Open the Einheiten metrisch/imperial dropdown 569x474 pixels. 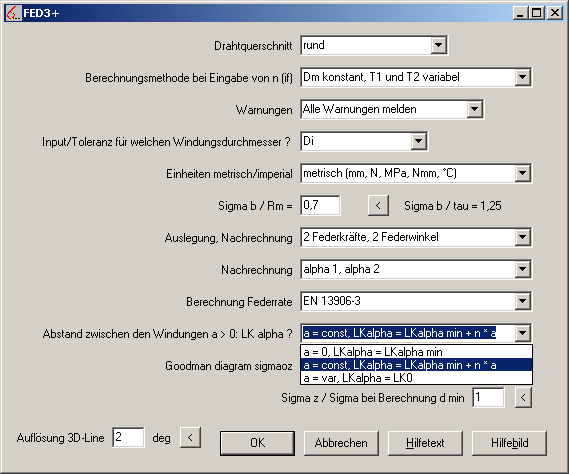pyautogui.click(x=523, y=173)
